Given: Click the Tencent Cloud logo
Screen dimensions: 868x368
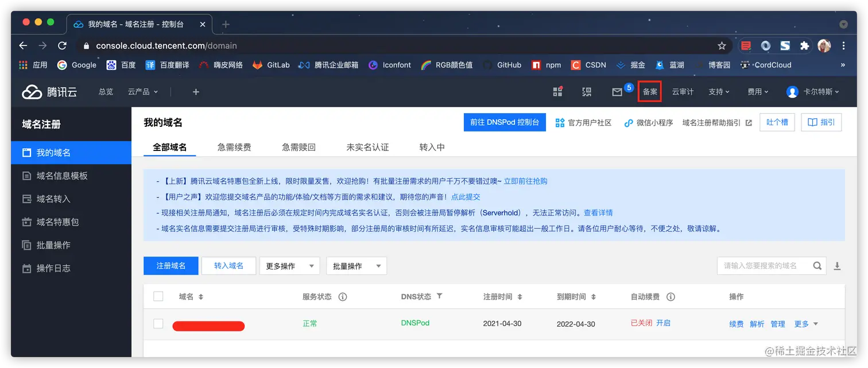Looking at the screenshot, I should point(49,92).
